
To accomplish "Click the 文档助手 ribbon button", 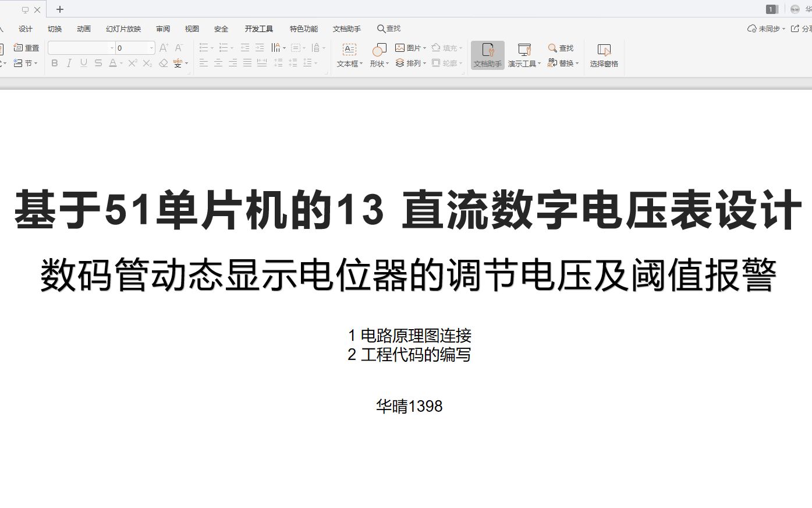I will click(488, 55).
